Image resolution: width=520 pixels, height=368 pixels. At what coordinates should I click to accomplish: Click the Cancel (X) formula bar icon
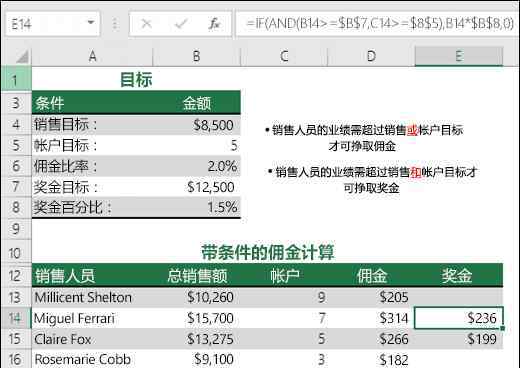146,24
